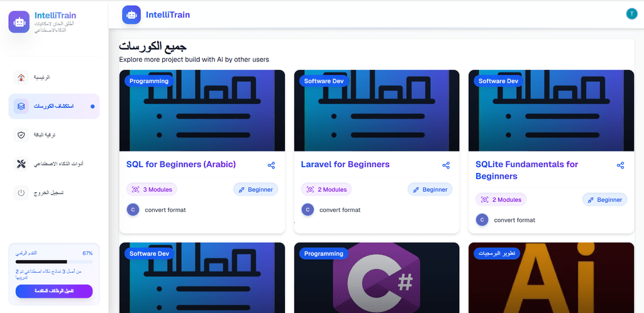The height and width of the screenshot is (313, 644).
Task: Click Software Dev tag on bottom-left course card
Action: click(x=149, y=253)
